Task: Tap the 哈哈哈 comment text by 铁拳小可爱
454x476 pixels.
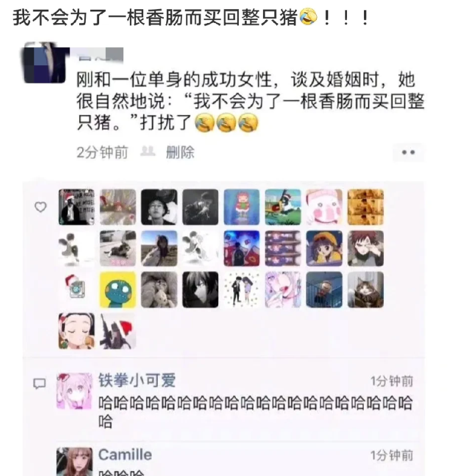Action: [x=255, y=412]
